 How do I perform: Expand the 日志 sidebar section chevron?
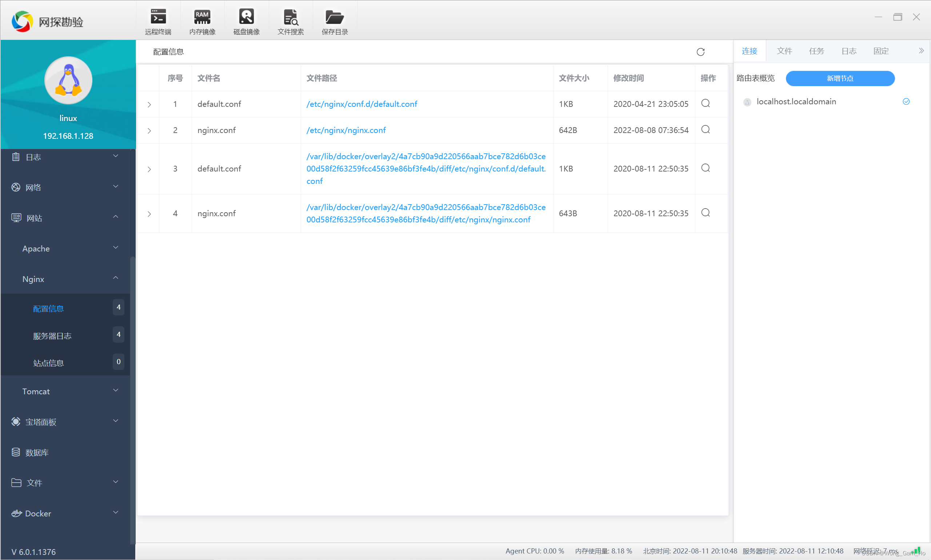click(x=116, y=156)
